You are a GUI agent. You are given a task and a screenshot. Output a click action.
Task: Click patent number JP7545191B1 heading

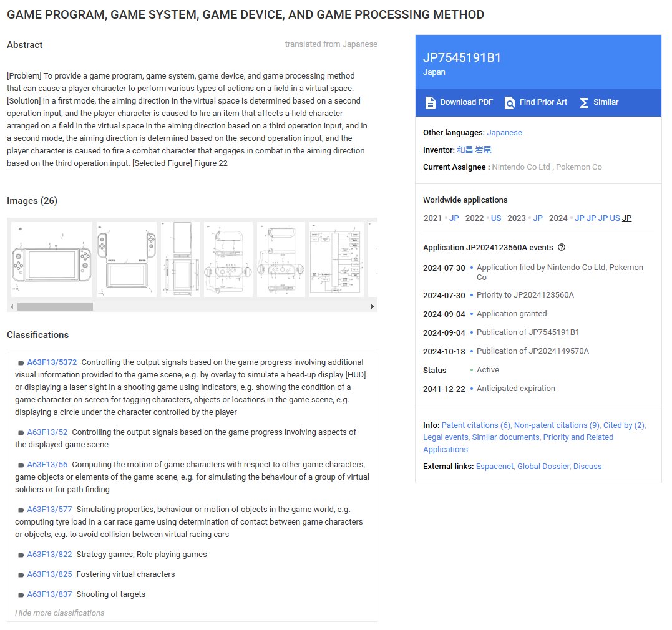pyautogui.click(x=462, y=58)
